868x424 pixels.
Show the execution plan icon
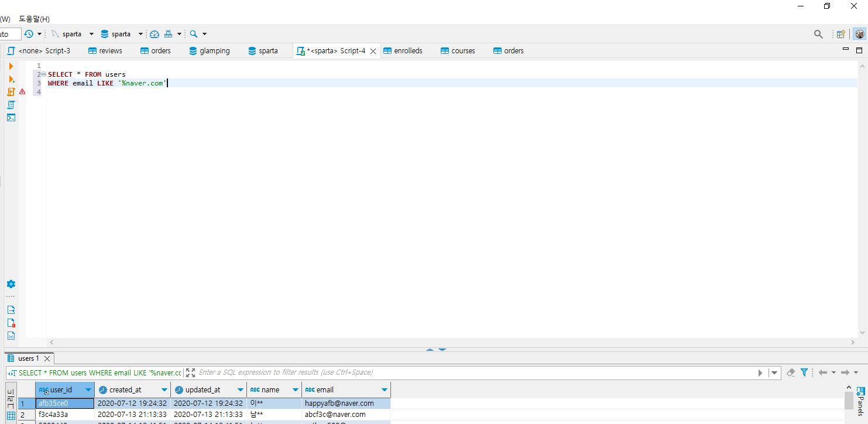pyautogui.click(x=11, y=105)
